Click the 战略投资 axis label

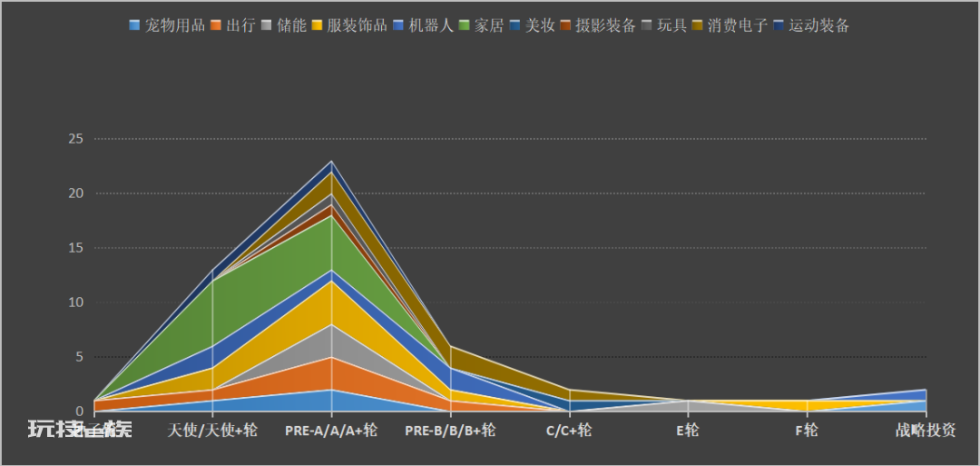tap(926, 431)
